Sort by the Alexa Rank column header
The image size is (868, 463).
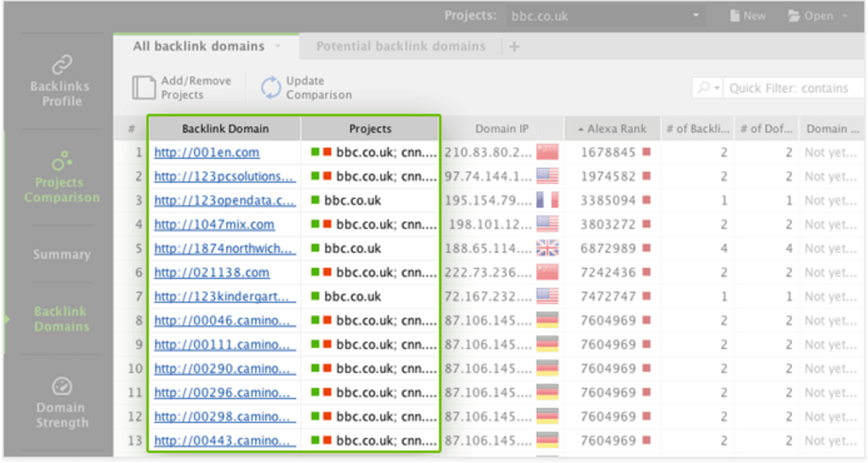pos(612,129)
